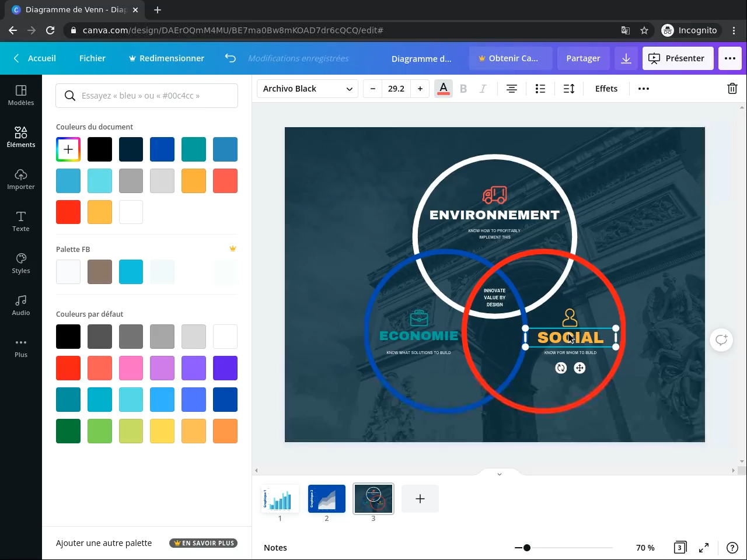The height and width of the screenshot is (560, 747).
Task: Open the Effets panel
Action: [606, 89]
